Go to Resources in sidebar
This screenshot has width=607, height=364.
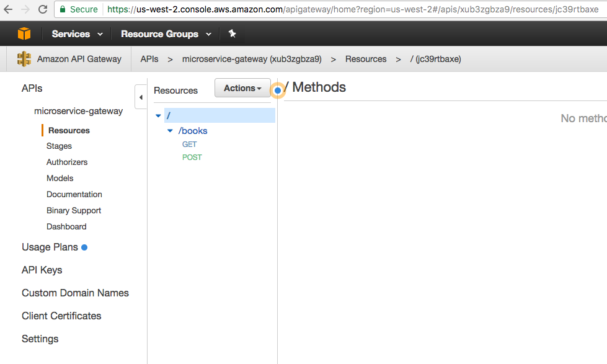coord(69,130)
